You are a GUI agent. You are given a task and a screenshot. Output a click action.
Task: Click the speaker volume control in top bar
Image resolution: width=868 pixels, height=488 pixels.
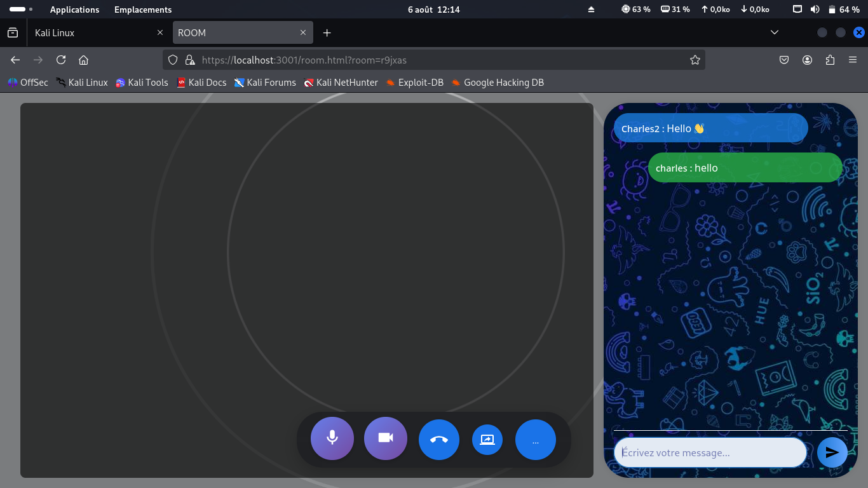pos(815,9)
